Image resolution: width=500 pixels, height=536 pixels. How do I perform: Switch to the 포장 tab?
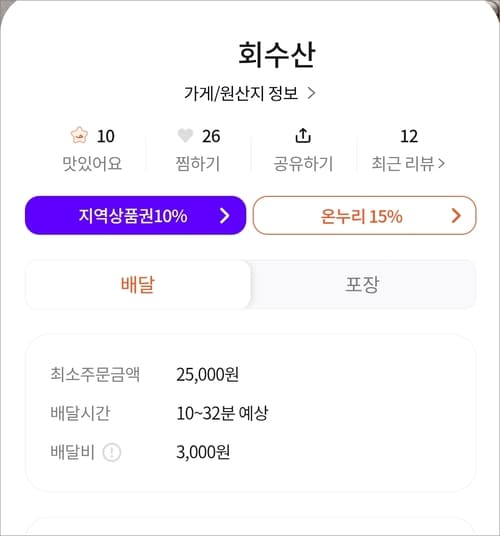click(x=363, y=284)
